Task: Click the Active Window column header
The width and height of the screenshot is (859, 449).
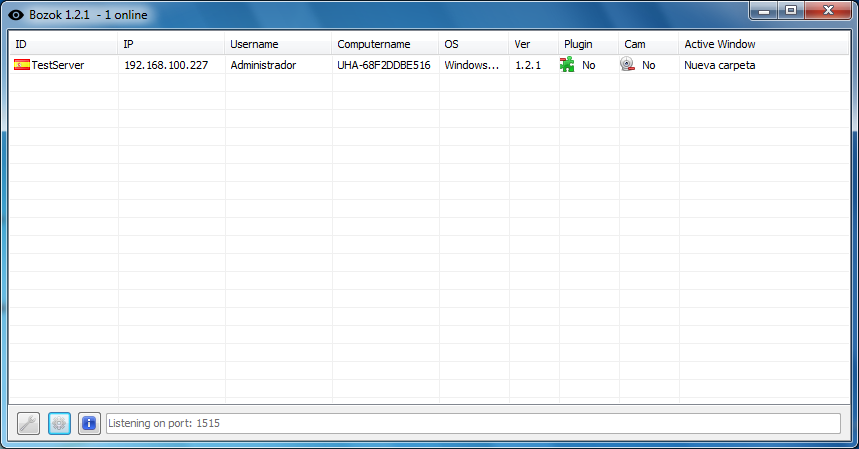Action: (x=764, y=44)
